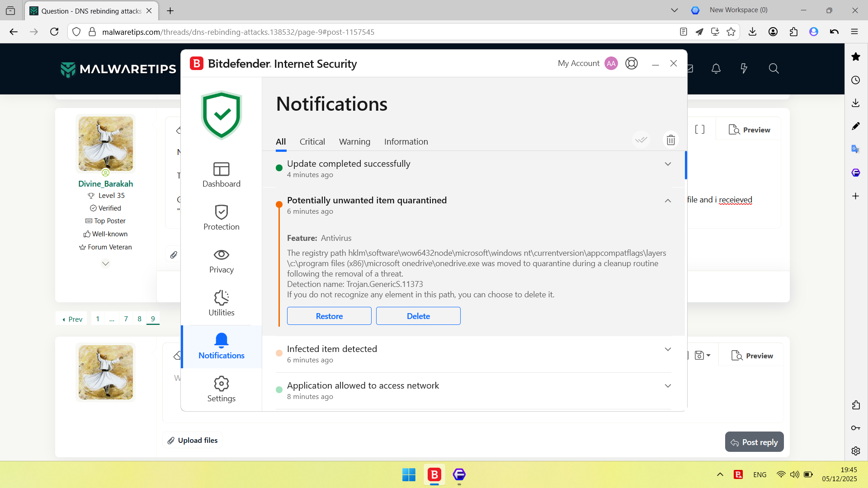
Task: Open the Privacy eye section
Action: [221, 261]
